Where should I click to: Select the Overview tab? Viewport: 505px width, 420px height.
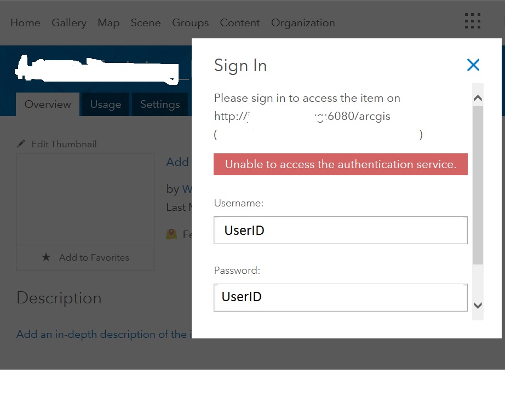48,105
